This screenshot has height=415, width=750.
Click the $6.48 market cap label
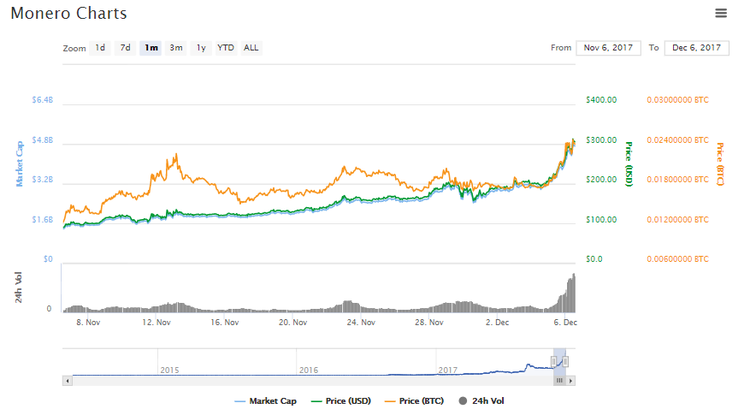pyautogui.click(x=43, y=100)
